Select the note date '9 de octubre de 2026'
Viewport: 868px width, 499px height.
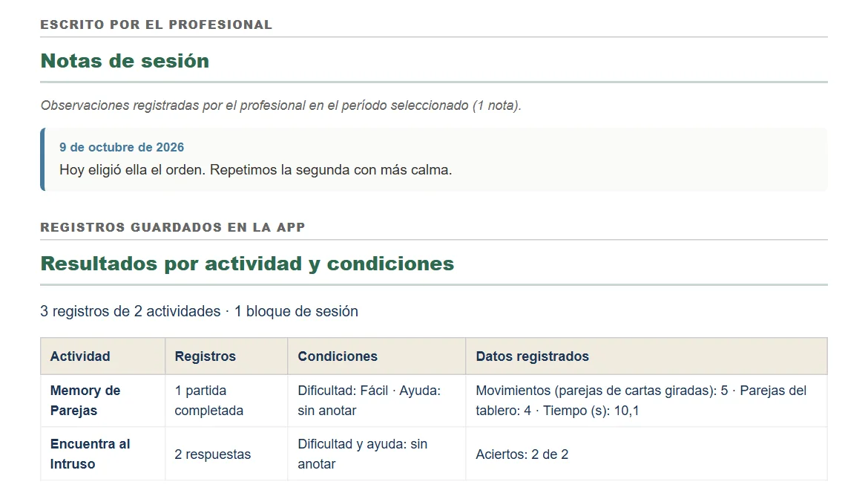(122, 147)
